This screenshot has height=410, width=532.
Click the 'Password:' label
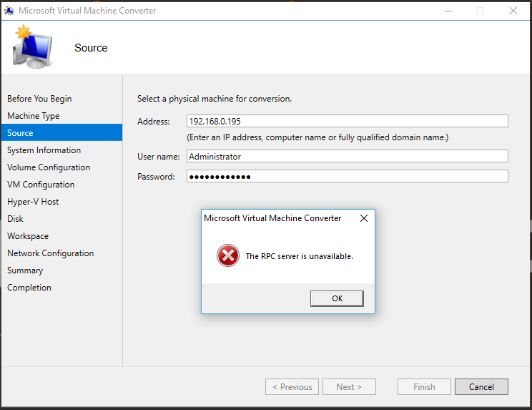tap(156, 177)
